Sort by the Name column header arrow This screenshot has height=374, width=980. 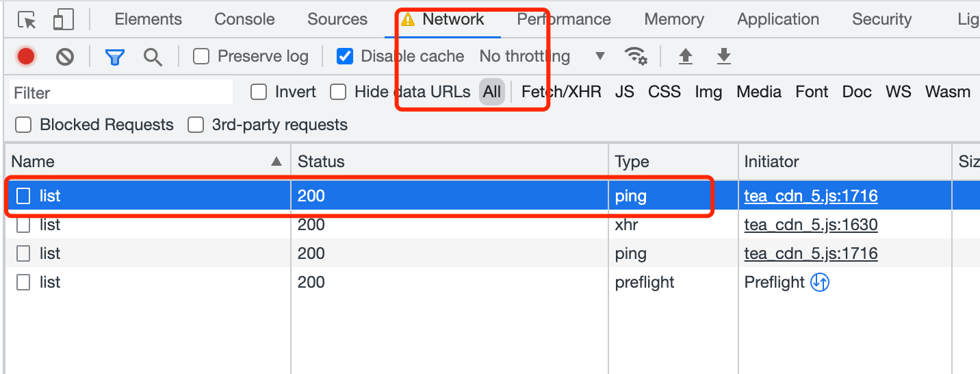pos(276,162)
